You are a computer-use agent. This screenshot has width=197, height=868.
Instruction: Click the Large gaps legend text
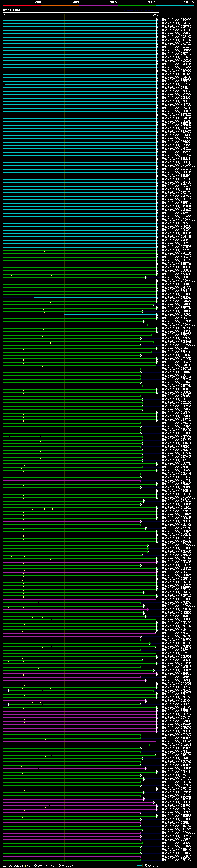tap(38, 865)
